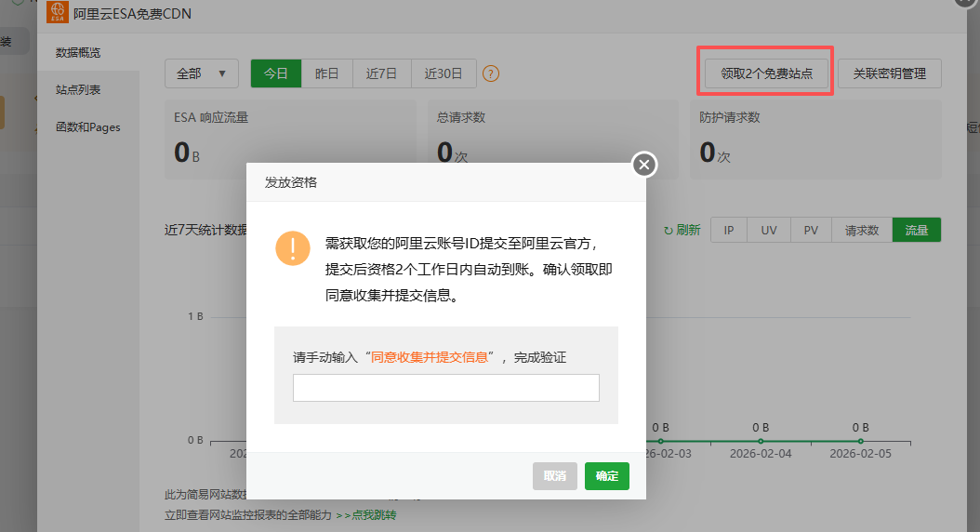Open 数据概览 in the sidebar
This screenshot has height=532, width=980.
(78, 53)
